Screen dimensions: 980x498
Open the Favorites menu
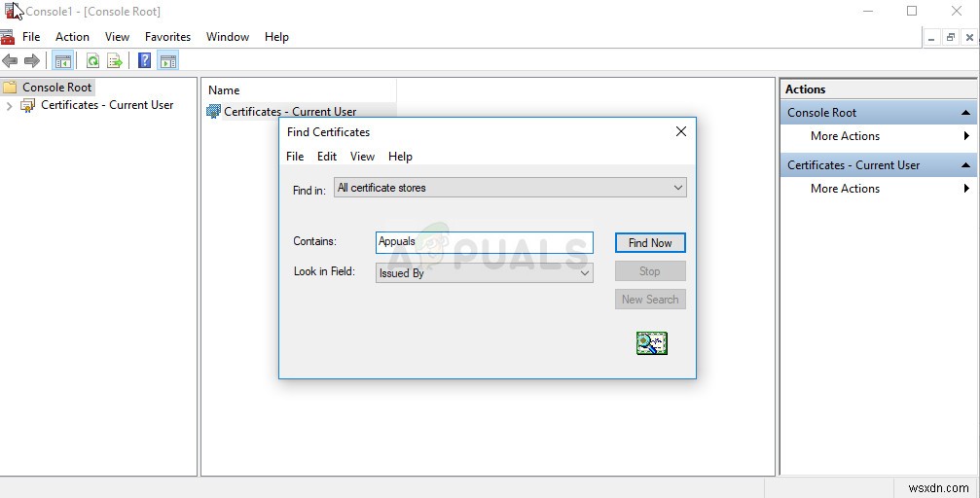(167, 37)
